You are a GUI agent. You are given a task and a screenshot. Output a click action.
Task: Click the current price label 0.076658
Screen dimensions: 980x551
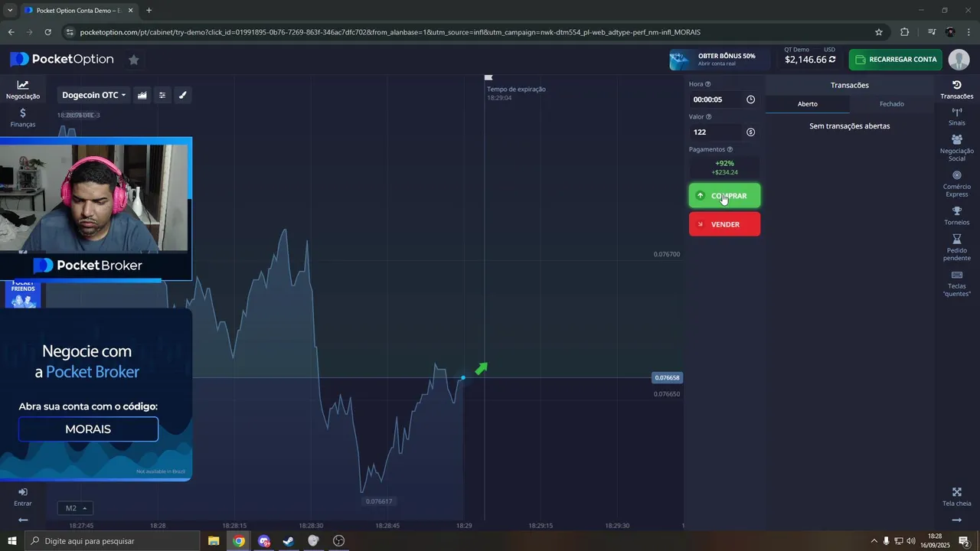coord(667,378)
